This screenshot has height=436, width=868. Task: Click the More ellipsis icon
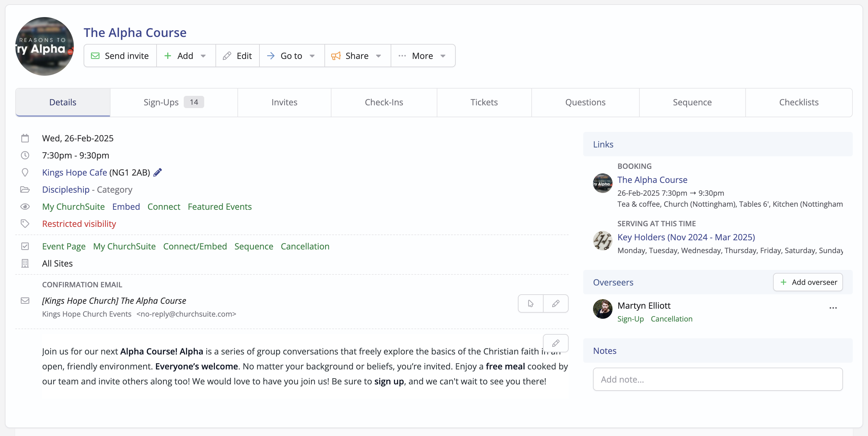[402, 56]
